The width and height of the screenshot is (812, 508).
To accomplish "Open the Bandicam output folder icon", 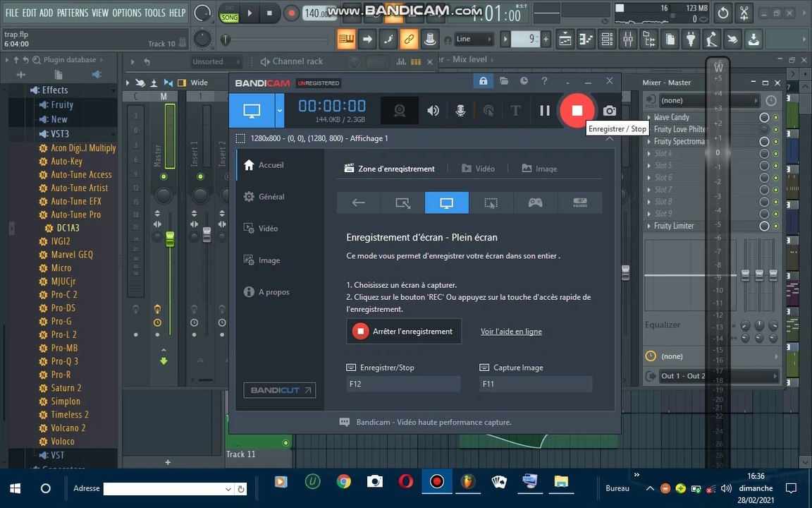I will pyautogui.click(x=504, y=81).
